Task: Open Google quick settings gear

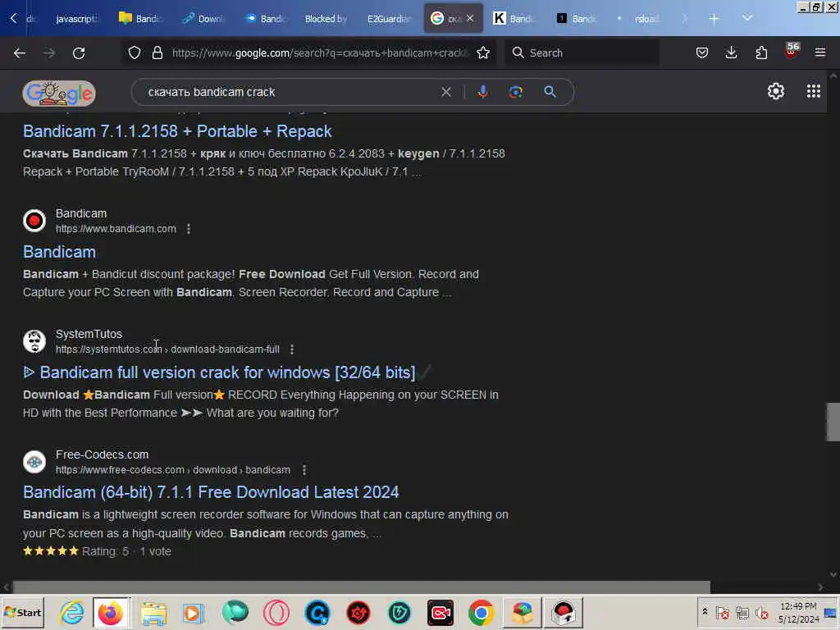Action: click(776, 92)
